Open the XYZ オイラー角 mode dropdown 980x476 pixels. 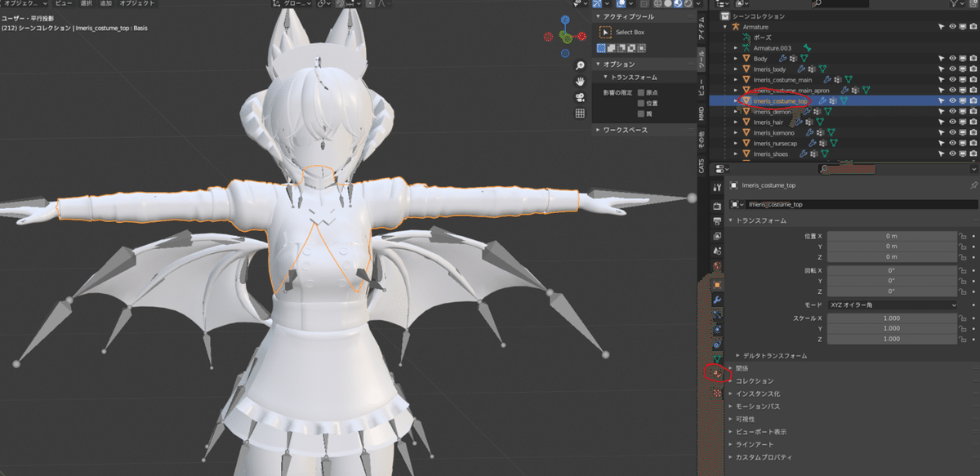(890, 305)
